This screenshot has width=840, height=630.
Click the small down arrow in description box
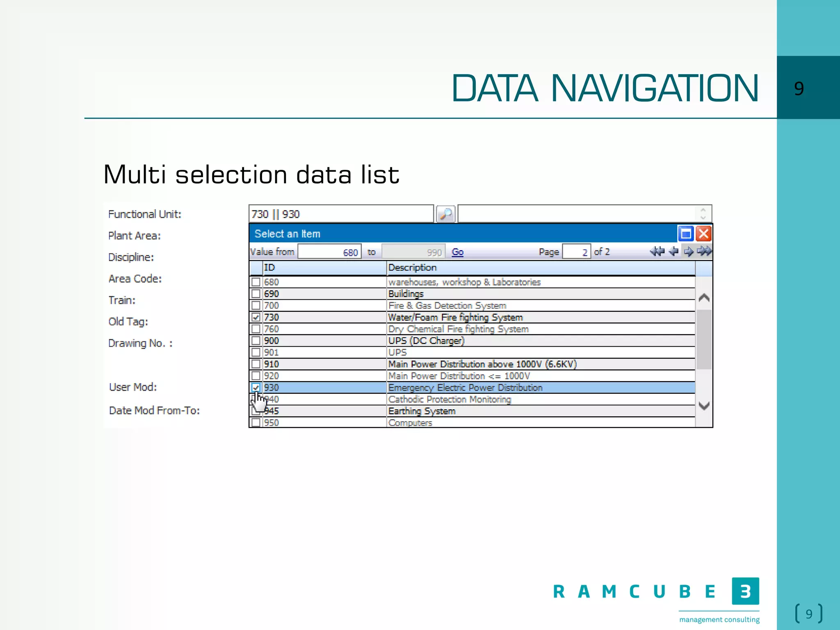coord(703,217)
